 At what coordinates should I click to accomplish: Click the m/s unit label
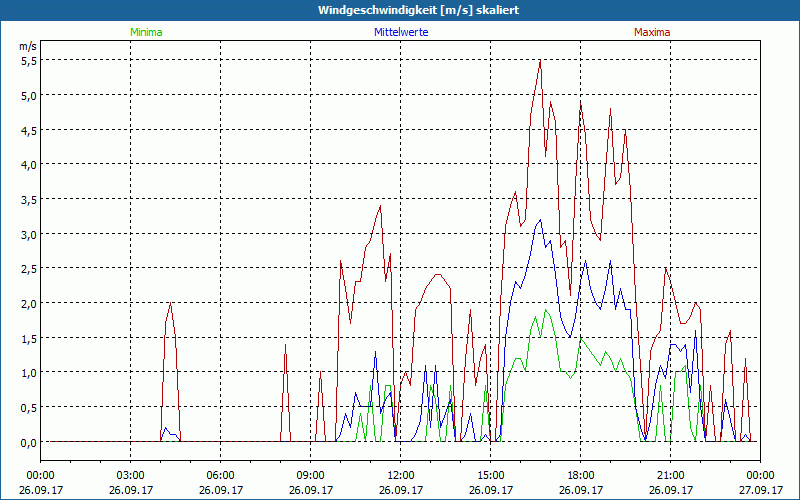(28, 46)
